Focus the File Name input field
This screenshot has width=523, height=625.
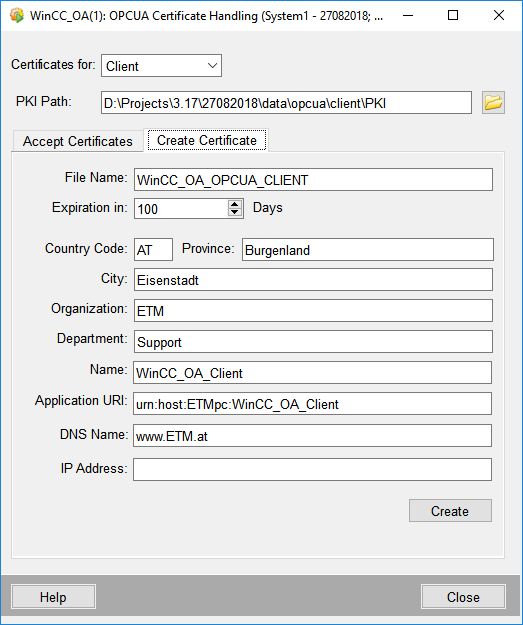313,180
